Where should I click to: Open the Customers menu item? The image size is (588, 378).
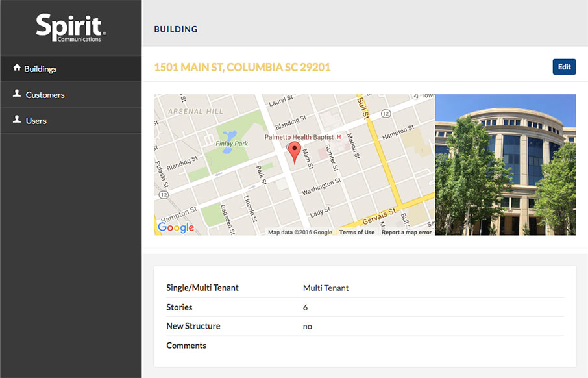[71, 95]
